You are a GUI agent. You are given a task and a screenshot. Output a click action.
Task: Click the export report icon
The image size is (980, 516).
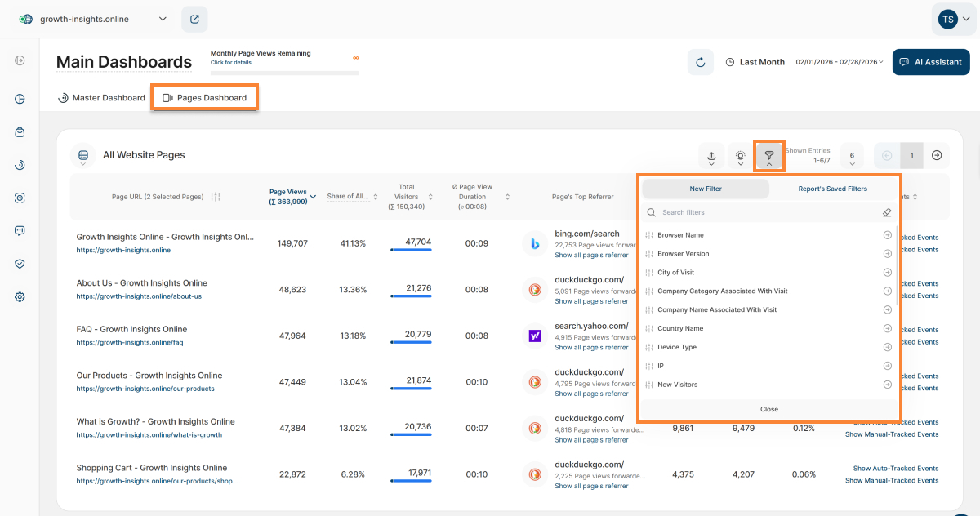click(x=711, y=155)
